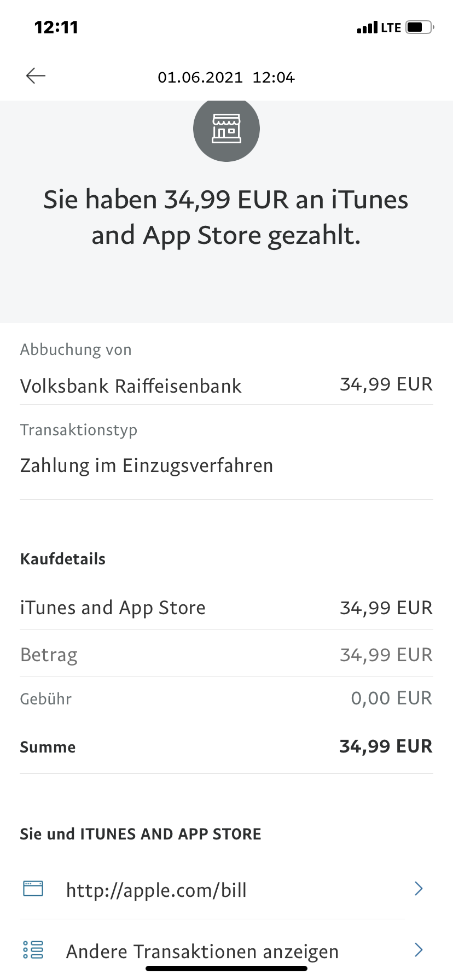
Task: Open chevron next to Andere Transaktionen anzeigen
Action: point(419,950)
